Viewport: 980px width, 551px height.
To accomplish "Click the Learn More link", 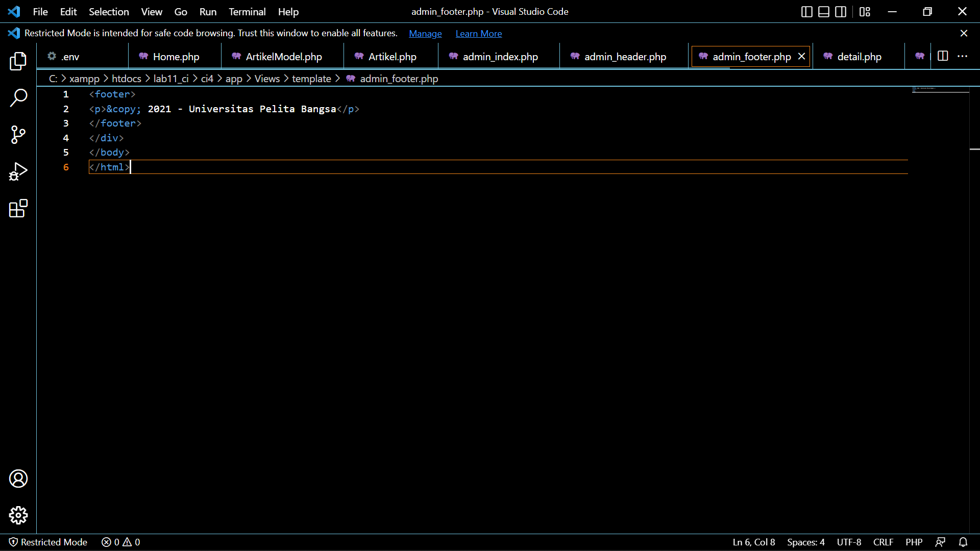I will pos(478,34).
